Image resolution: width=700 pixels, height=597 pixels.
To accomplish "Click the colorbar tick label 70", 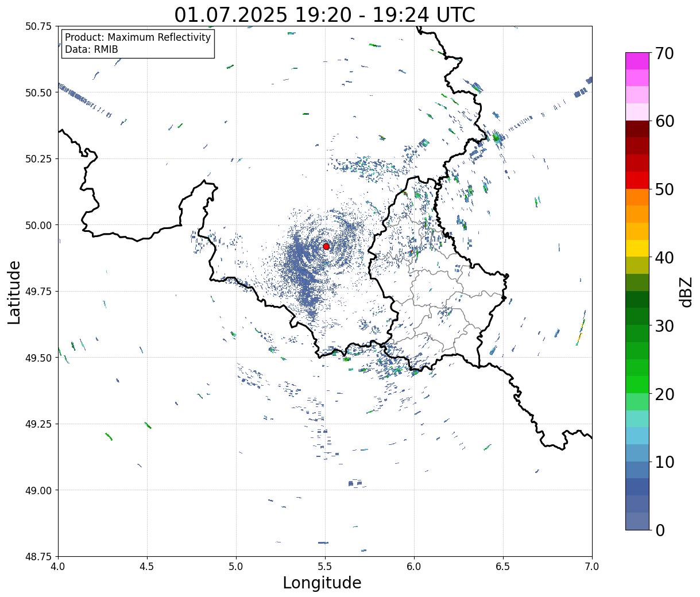I will point(664,53).
